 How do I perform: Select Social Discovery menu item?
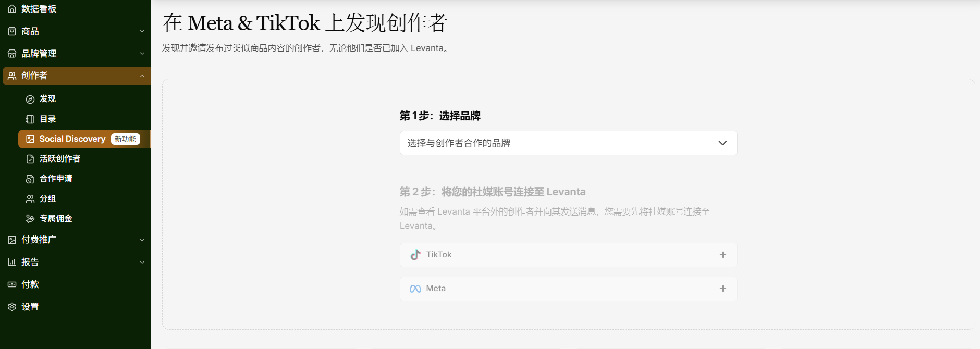pos(84,139)
